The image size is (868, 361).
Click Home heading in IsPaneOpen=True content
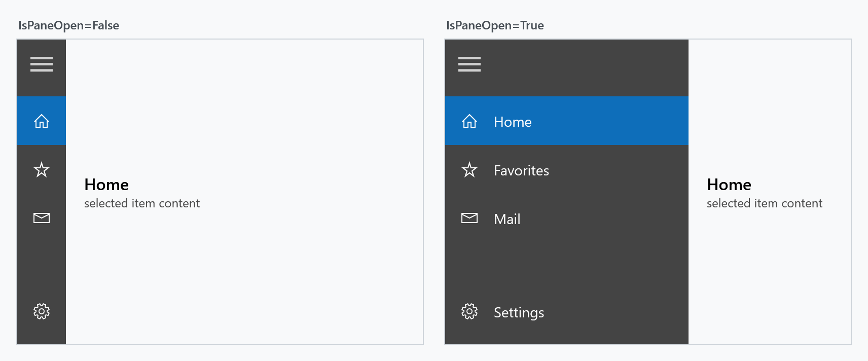click(x=729, y=185)
